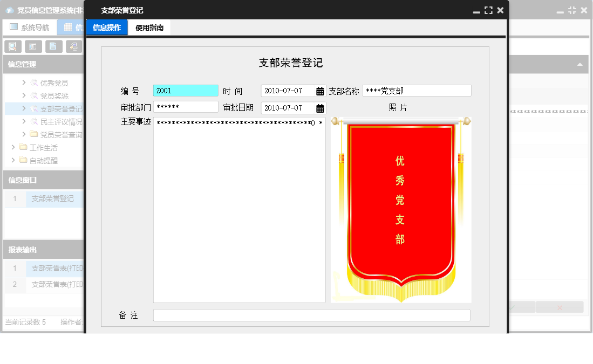Screen dimensions: 593x364
Task: Click 信息窗口 panel header
Action: tap(44, 180)
